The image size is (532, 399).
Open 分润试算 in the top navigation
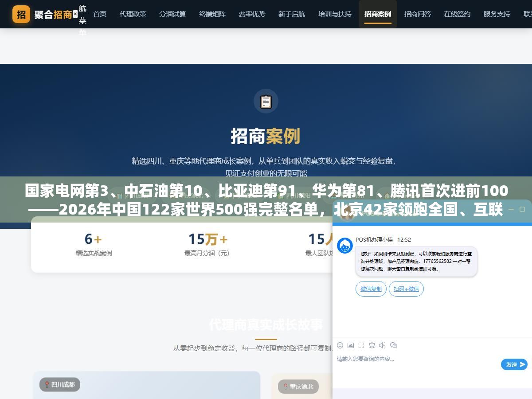[172, 14]
